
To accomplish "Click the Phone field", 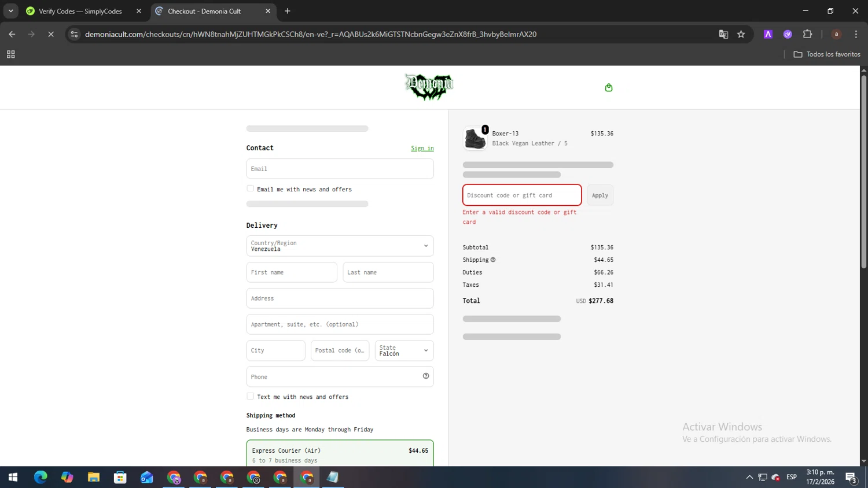I will coord(340,376).
